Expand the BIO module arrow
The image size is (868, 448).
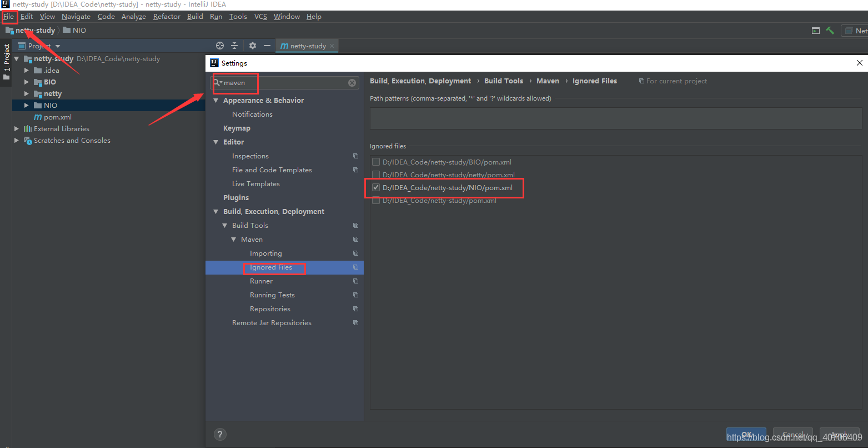(x=26, y=82)
